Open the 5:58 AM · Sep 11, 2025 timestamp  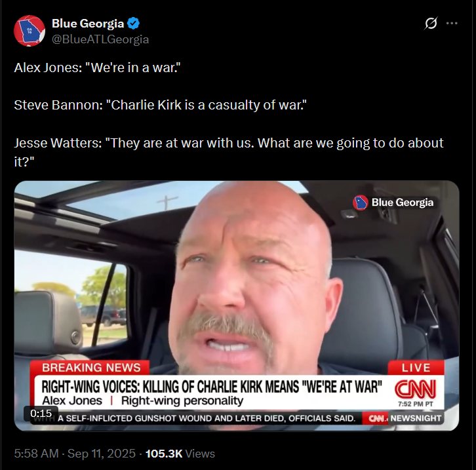click(75, 454)
